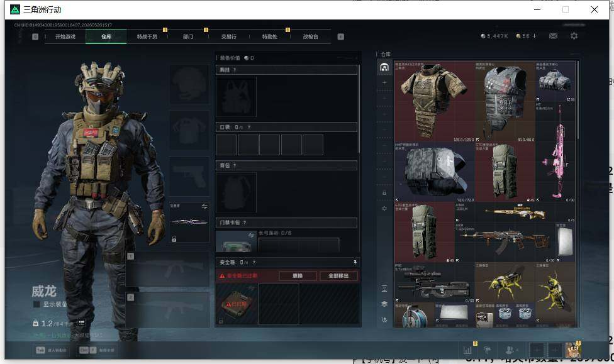The width and height of the screenshot is (614, 364).
Task: Click the right tab-navigation key icon
Action: pyautogui.click(x=341, y=36)
